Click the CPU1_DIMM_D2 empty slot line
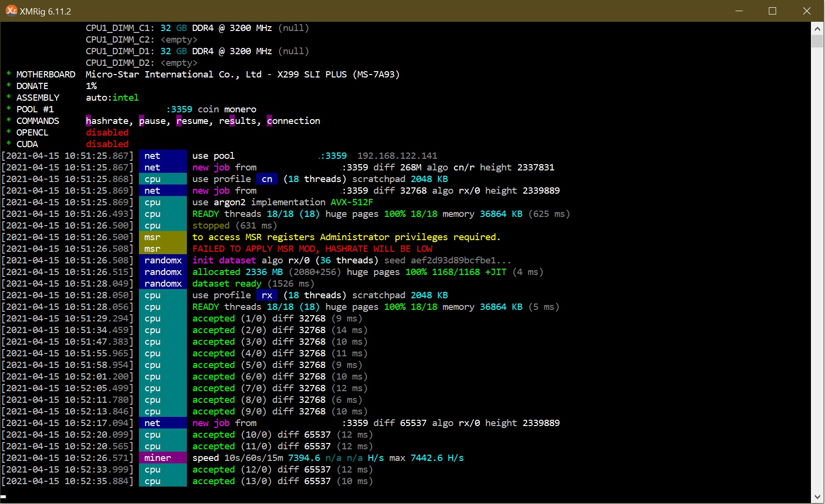The image size is (825, 504). point(141,63)
